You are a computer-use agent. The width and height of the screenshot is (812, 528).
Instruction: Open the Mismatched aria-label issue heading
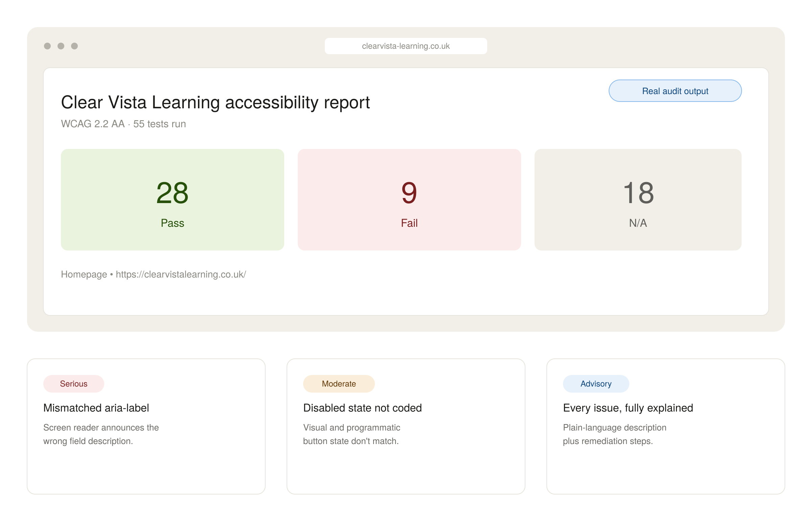click(96, 408)
